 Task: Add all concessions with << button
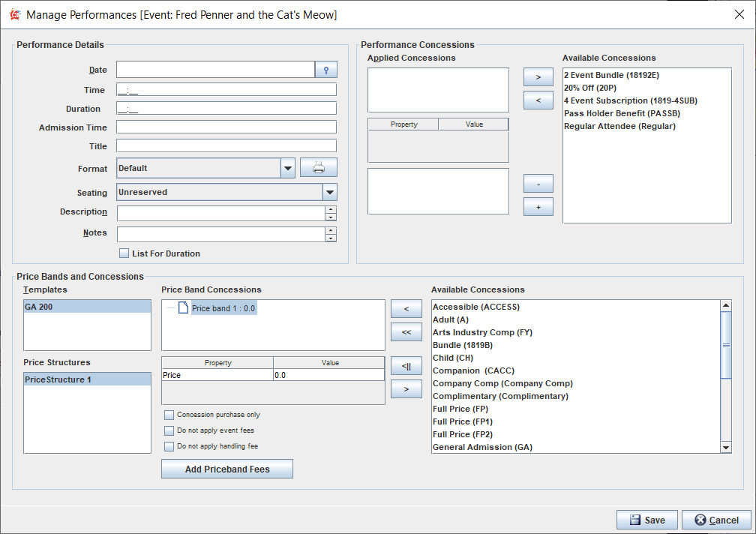pyautogui.click(x=406, y=331)
